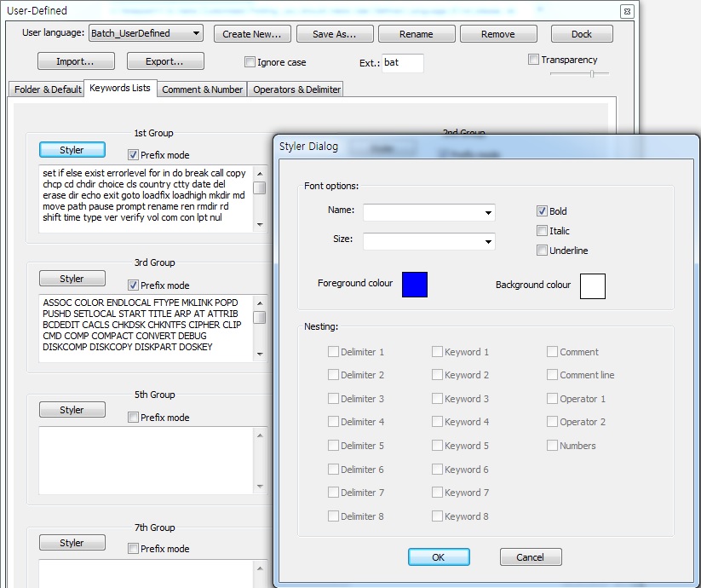Enable Italic font styling
Screen dimensions: 701x588
click(543, 230)
